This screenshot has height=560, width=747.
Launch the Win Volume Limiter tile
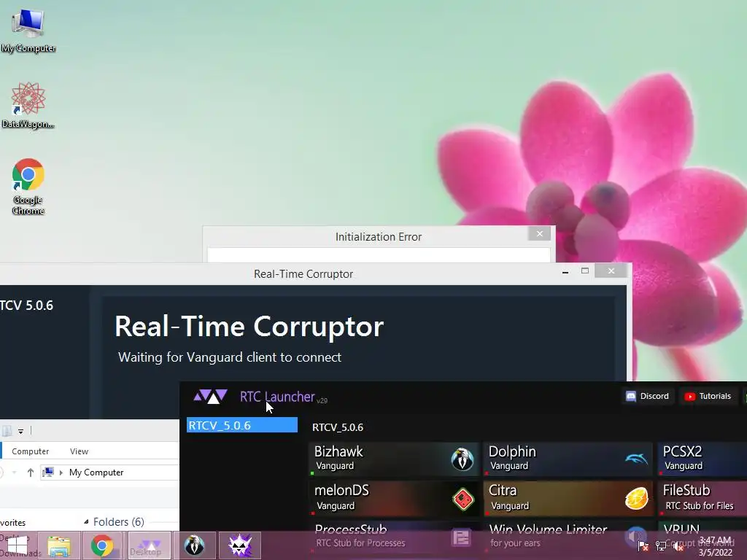coord(568,537)
